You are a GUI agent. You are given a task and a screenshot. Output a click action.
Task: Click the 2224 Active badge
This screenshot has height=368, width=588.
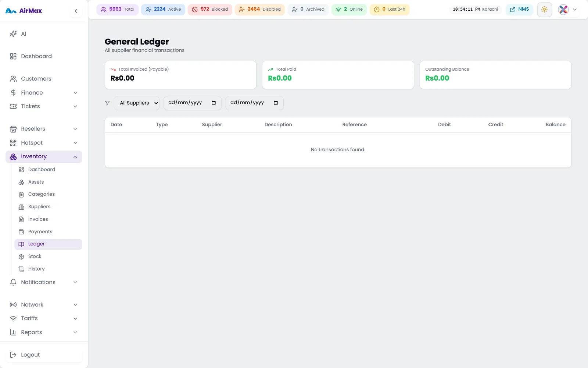pos(163,10)
